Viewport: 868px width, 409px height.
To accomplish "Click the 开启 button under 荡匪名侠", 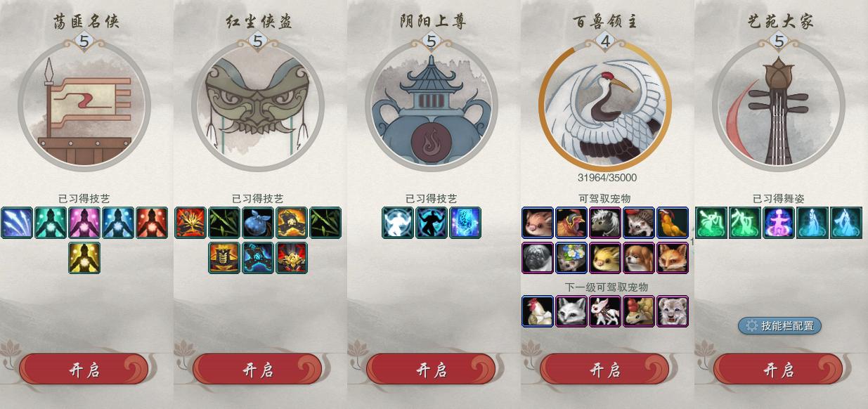I will pyautogui.click(x=84, y=370).
